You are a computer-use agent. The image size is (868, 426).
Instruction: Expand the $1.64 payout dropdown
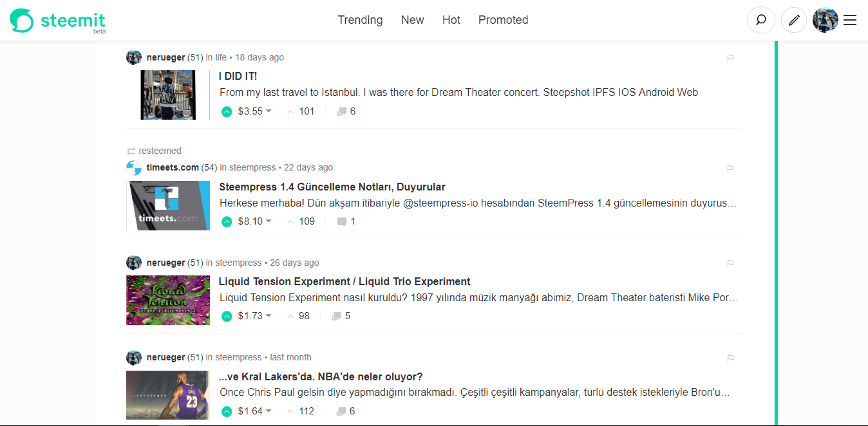pos(254,411)
